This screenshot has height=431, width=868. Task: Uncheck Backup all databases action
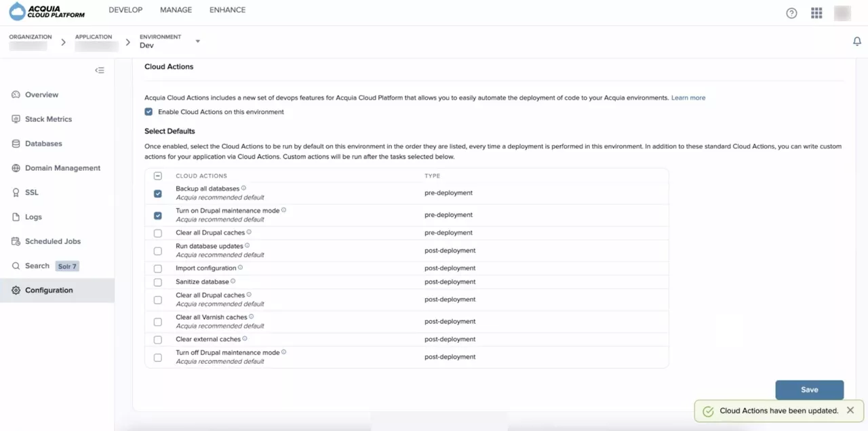[158, 193]
